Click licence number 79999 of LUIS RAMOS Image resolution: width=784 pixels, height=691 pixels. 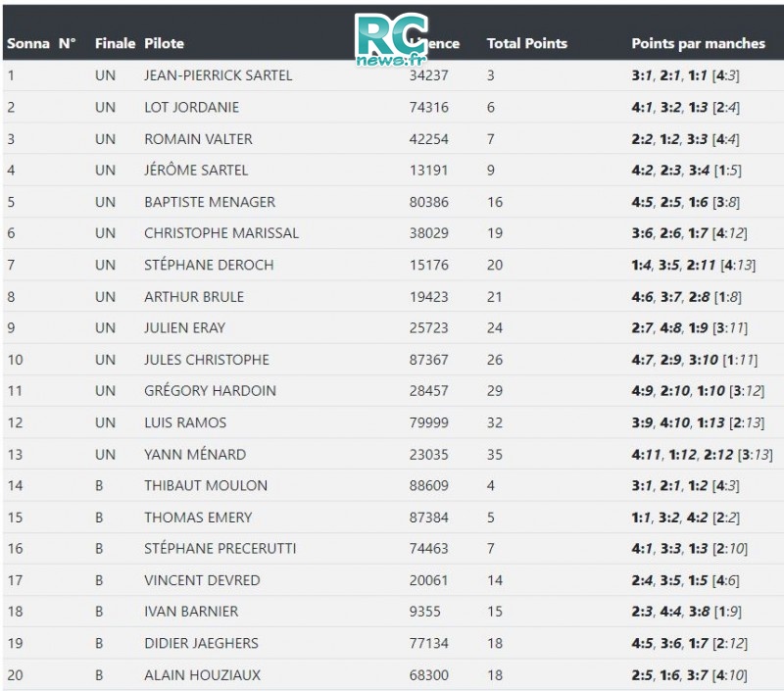[x=428, y=422]
